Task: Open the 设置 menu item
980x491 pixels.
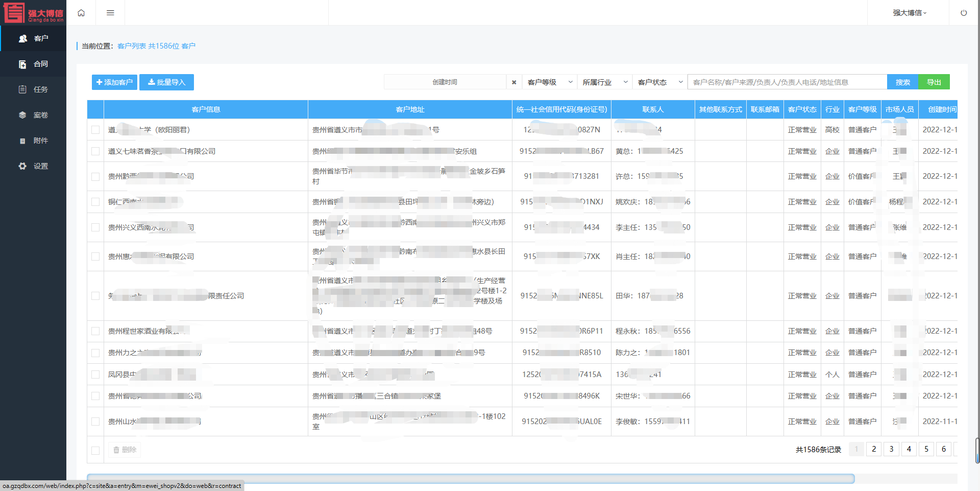Action: click(x=33, y=166)
